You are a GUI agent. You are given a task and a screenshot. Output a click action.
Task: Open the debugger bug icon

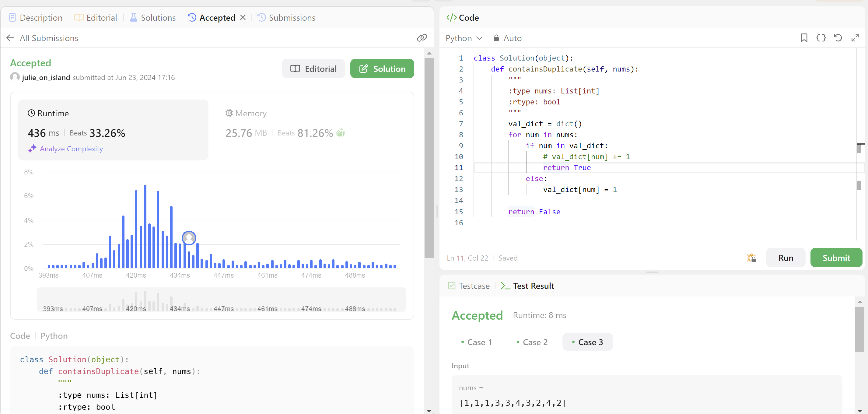click(x=751, y=258)
